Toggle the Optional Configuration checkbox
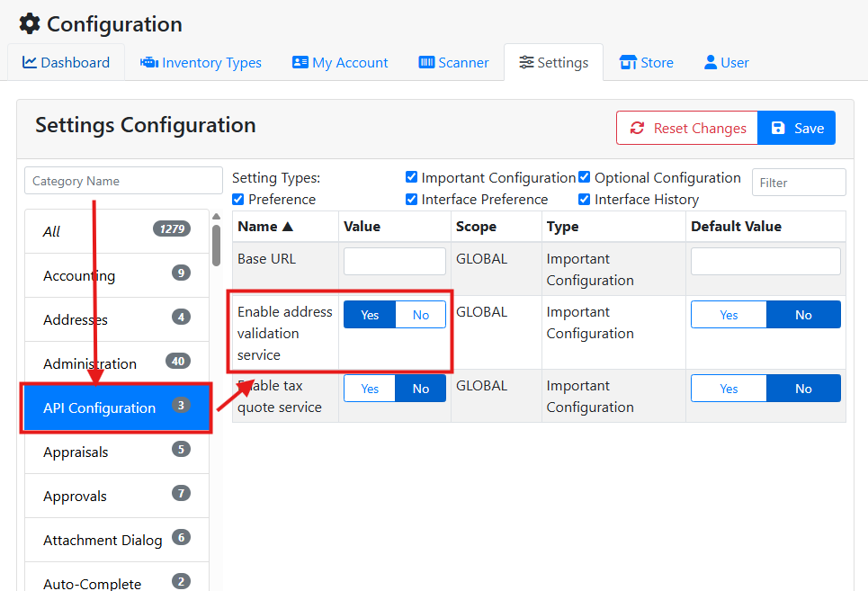Image resolution: width=868 pixels, height=591 pixels. 584,177
